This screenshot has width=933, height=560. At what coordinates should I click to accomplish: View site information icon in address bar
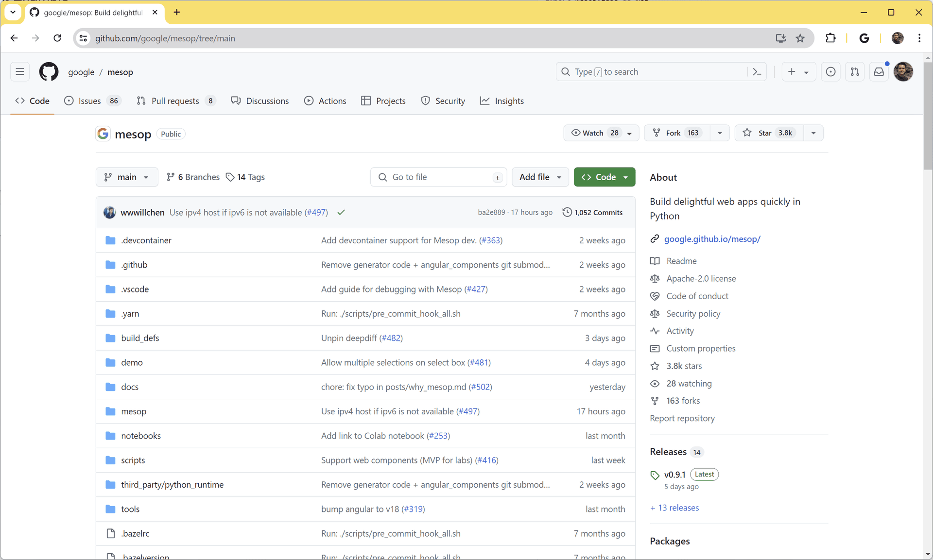click(x=84, y=38)
